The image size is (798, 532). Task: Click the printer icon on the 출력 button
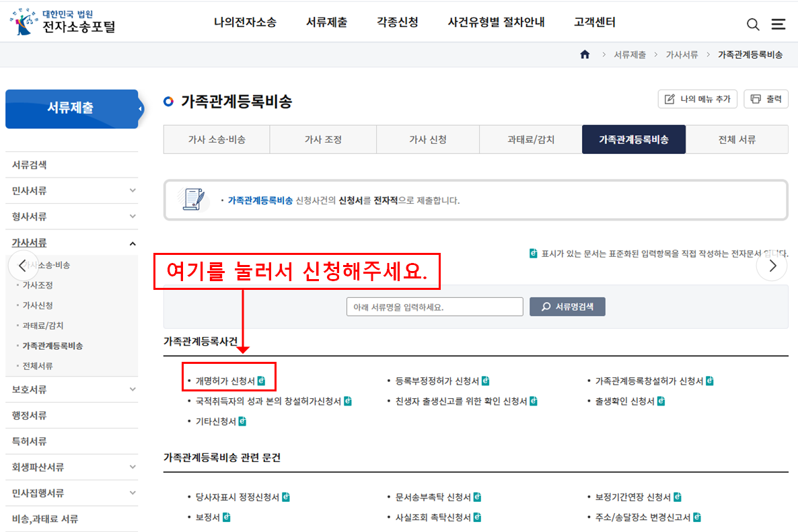coord(755,98)
